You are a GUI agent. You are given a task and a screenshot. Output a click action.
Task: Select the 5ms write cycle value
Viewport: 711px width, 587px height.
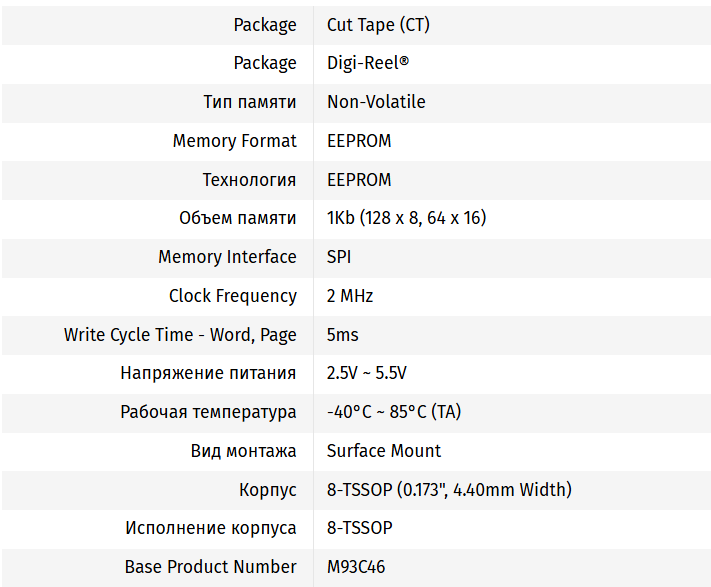pyautogui.click(x=342, y=335)
